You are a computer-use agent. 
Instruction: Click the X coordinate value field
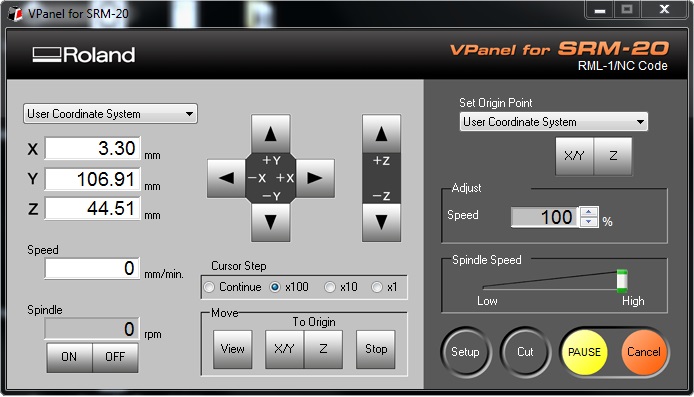93,148
